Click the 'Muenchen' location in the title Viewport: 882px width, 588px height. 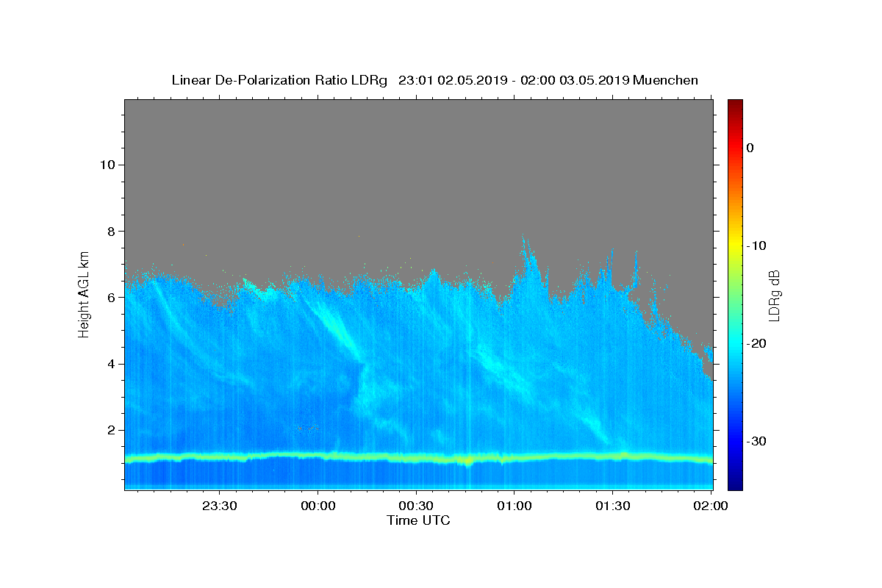pos(665,80)
